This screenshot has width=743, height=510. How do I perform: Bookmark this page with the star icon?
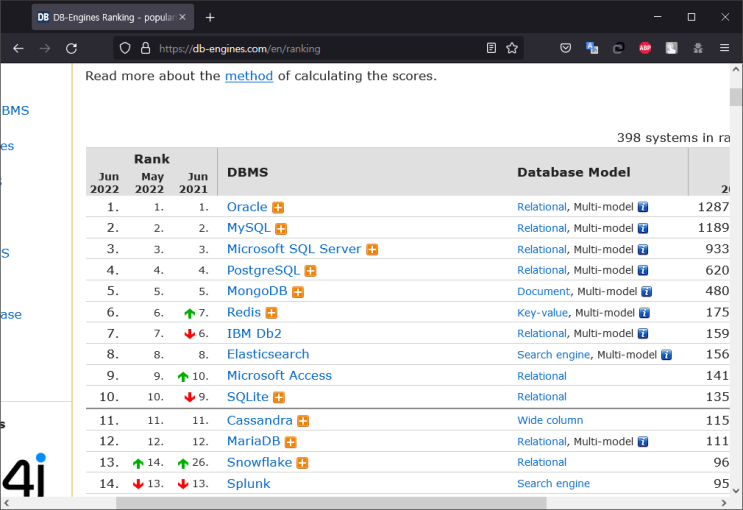(512, 48)
